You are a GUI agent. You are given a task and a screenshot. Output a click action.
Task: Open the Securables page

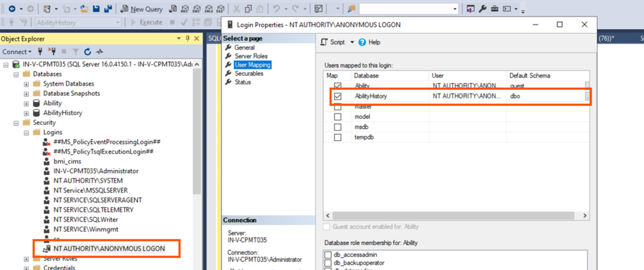(x=249, y=73)
